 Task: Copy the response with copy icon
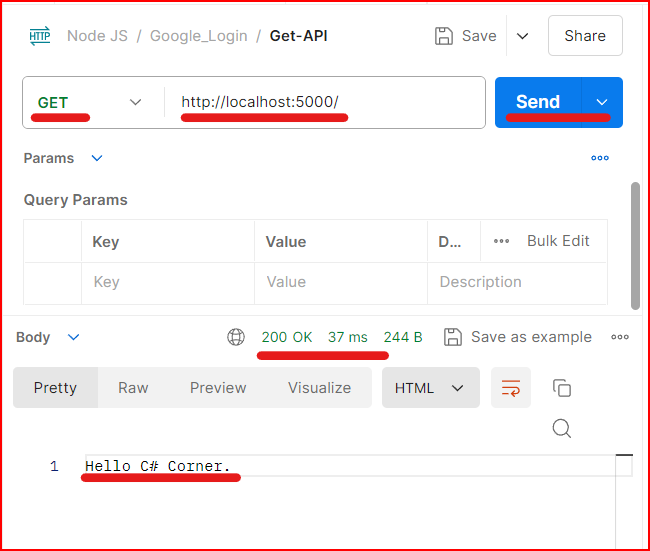coord(562,388)
